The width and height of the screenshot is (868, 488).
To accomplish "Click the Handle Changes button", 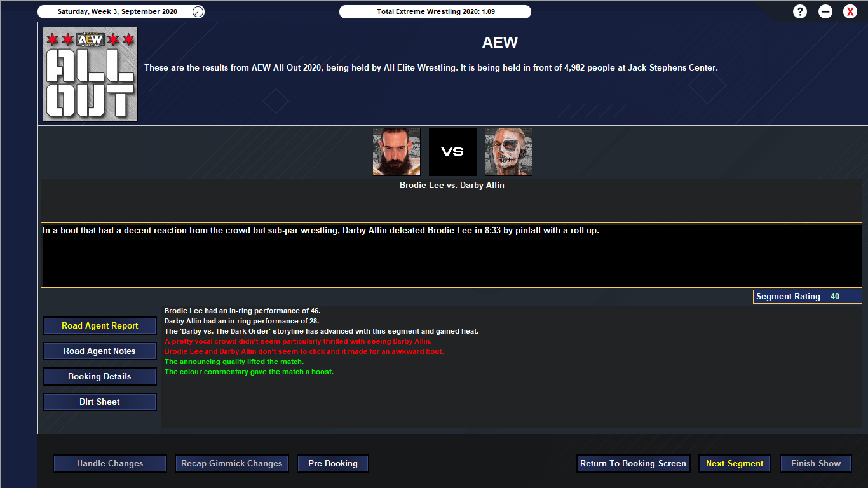I will (110, 464).
